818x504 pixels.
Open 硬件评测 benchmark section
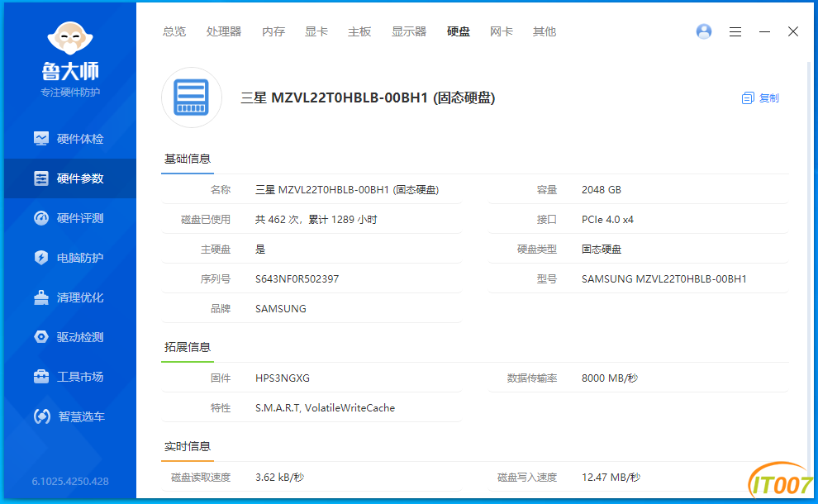click(70, 218)
